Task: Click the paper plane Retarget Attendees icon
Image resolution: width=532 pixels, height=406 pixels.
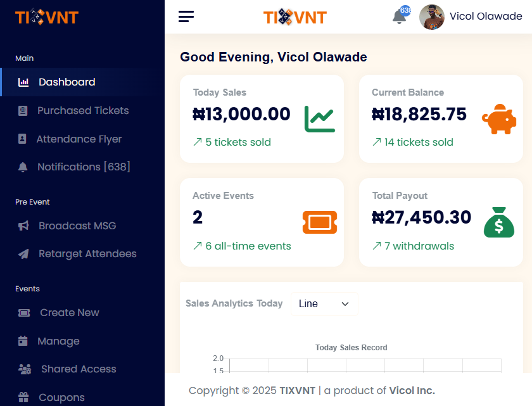Action: (x=23, y=254)
